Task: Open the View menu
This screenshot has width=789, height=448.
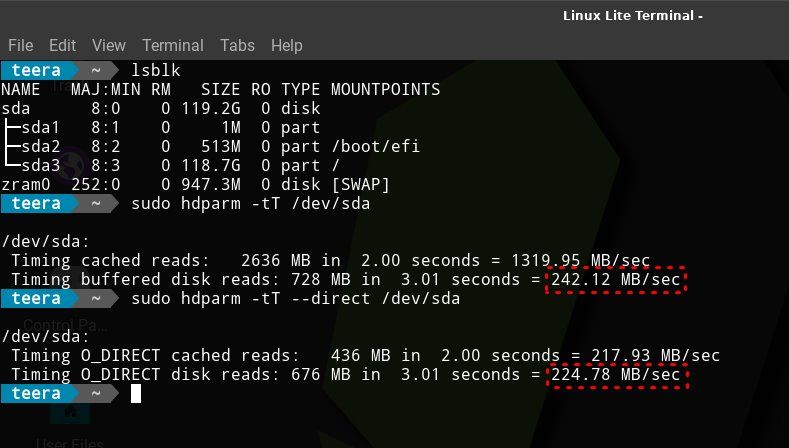Action: coord(109,45)
